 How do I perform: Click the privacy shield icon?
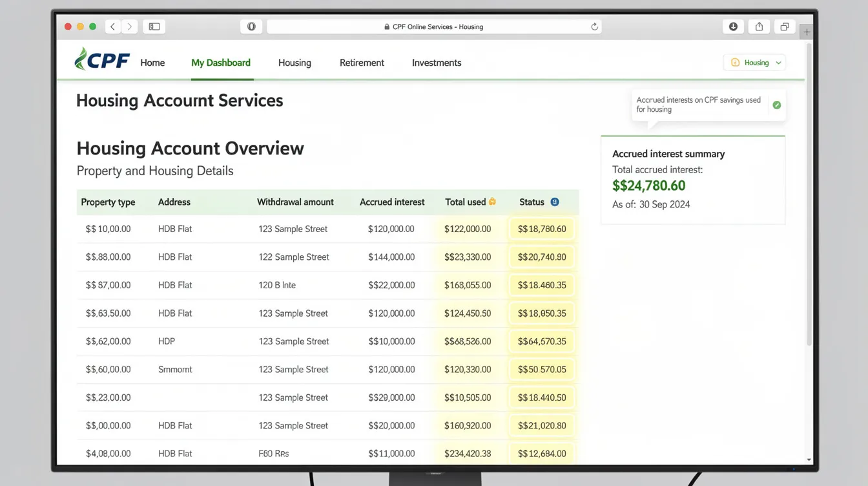pyautogui.click(x=251, y=26)
